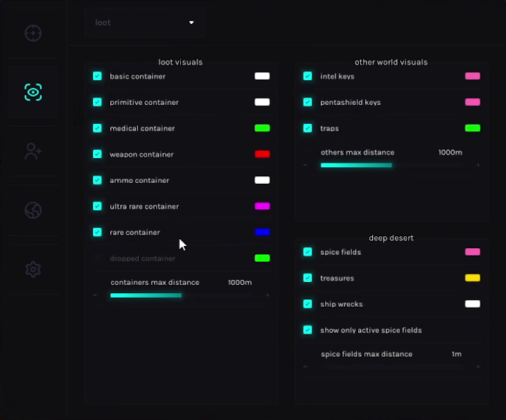Toggle show only active spice fields
The height and width of the screenshot is (420, 506).
[308, 330]
